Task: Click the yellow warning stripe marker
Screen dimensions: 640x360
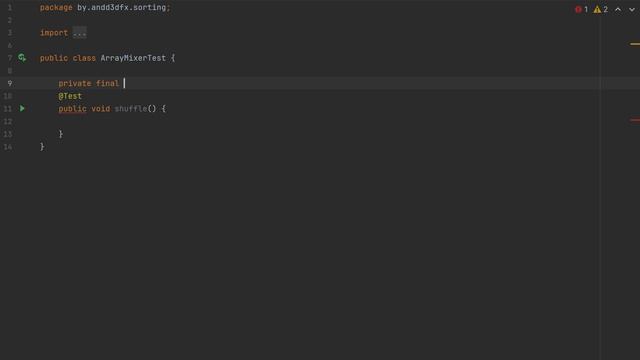Action: pyautogui.click(x=635, y=44)
